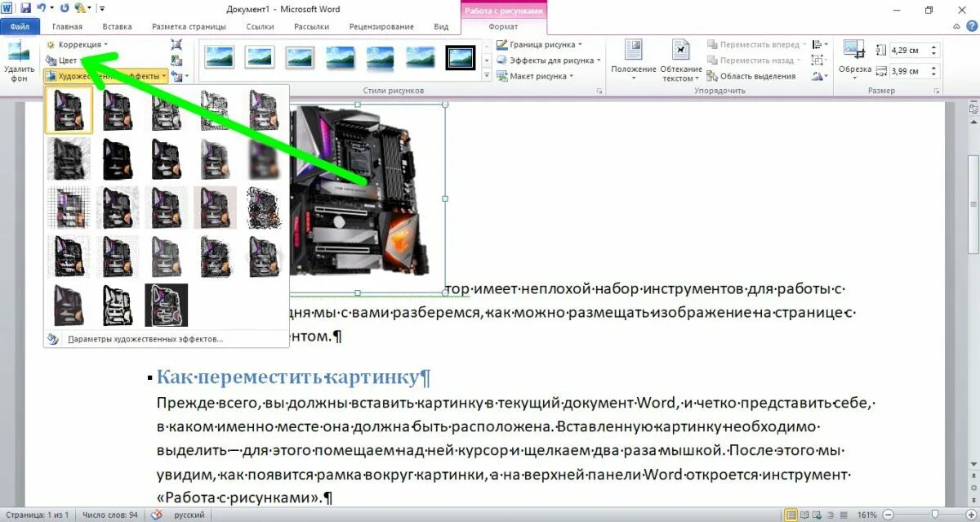Screen dimensions: 980x522
Task: Open the Коррекция dropdown
Action: 78,44
